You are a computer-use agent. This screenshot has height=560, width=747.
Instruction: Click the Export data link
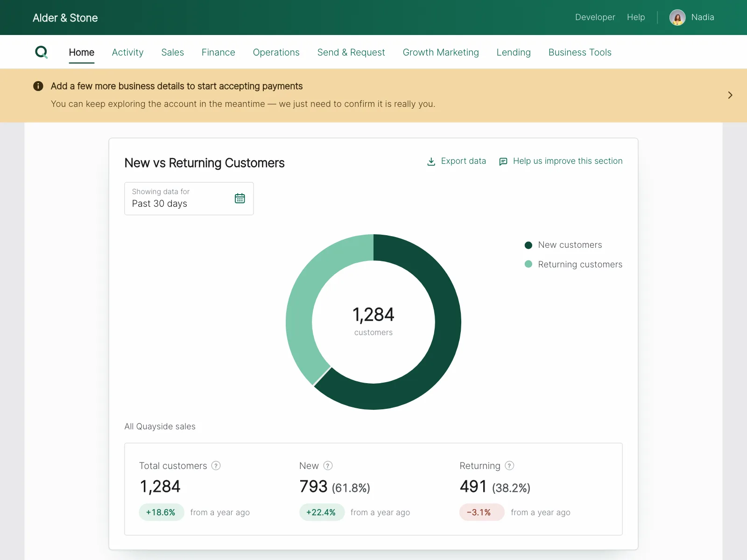coord(464,161)
